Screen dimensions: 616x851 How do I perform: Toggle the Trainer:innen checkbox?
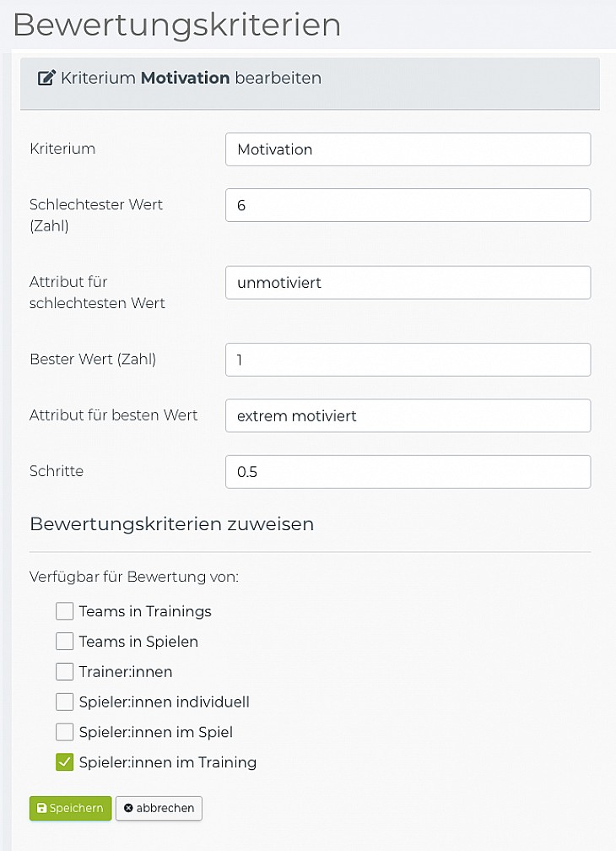65,672
